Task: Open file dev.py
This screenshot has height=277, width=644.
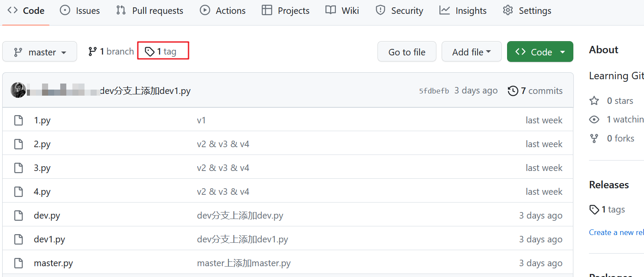Action: (x=47, y=216)
